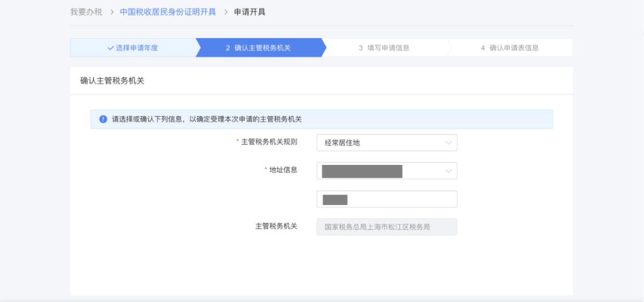Open the 主管税务机关规则 dropdown showing 经常居住地
644x302 pixels.
coord(386,143)
